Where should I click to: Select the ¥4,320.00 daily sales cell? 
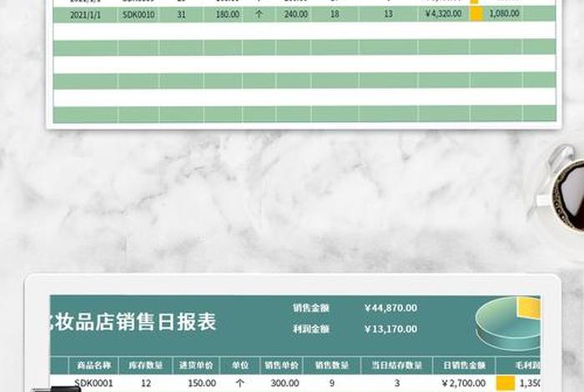coord(443,14)
